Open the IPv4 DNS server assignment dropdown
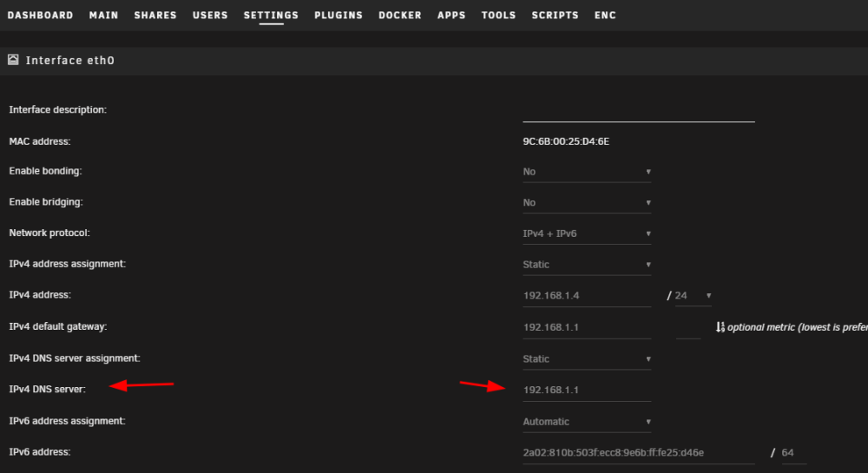This screenshot has width=868, height=473. click(x=587, y=359)
